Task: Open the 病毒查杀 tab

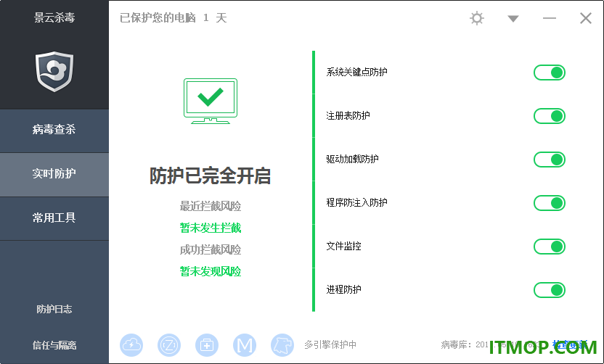Action: [54, 131]
